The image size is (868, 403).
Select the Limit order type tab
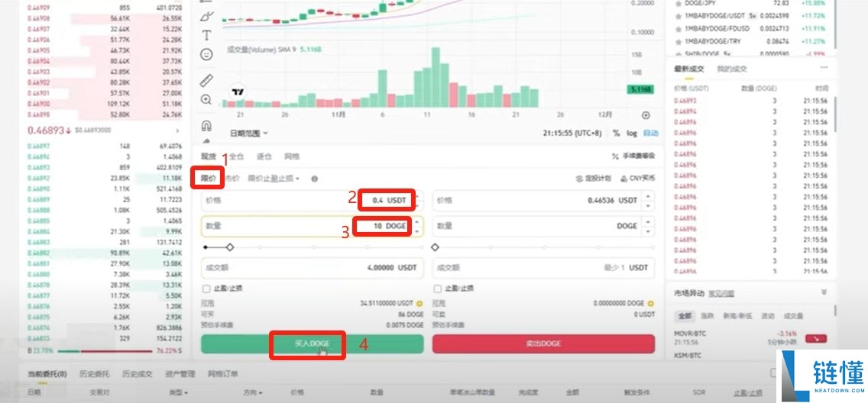(x=208, y=179)
